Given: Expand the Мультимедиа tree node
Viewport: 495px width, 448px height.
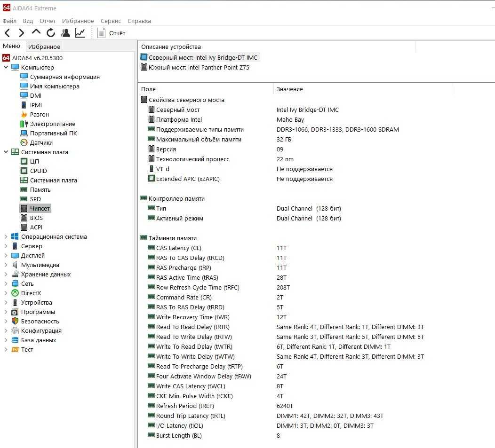Looking at the screenshot, I should [x=6, y=265].
